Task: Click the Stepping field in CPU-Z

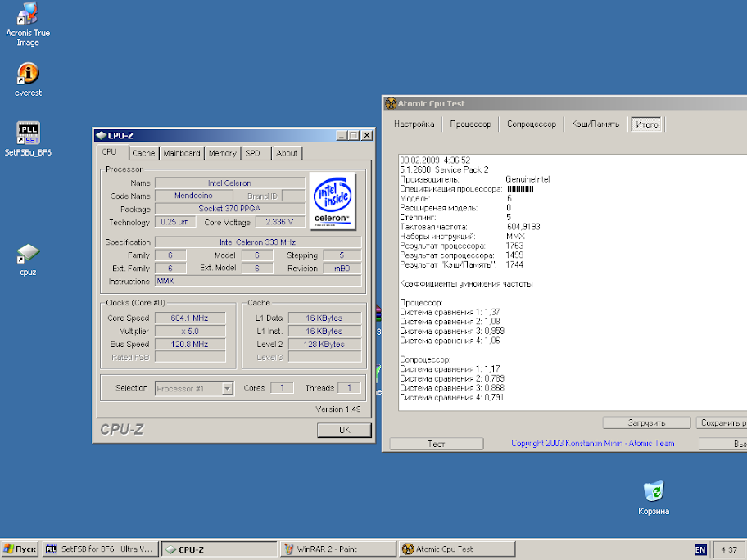Action: click(x=342, y=255)
